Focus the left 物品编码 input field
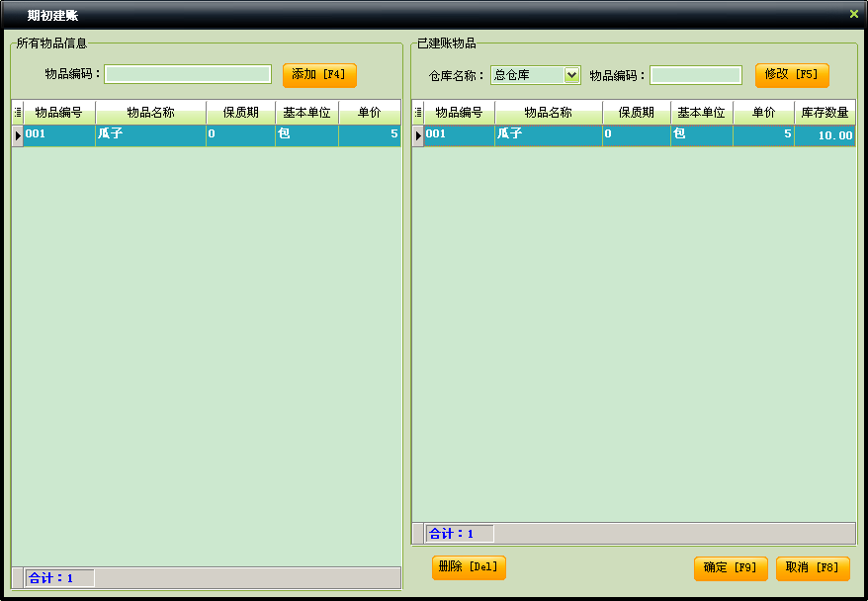The height and width of the screenshot is (601, 868). pos(188,74)
